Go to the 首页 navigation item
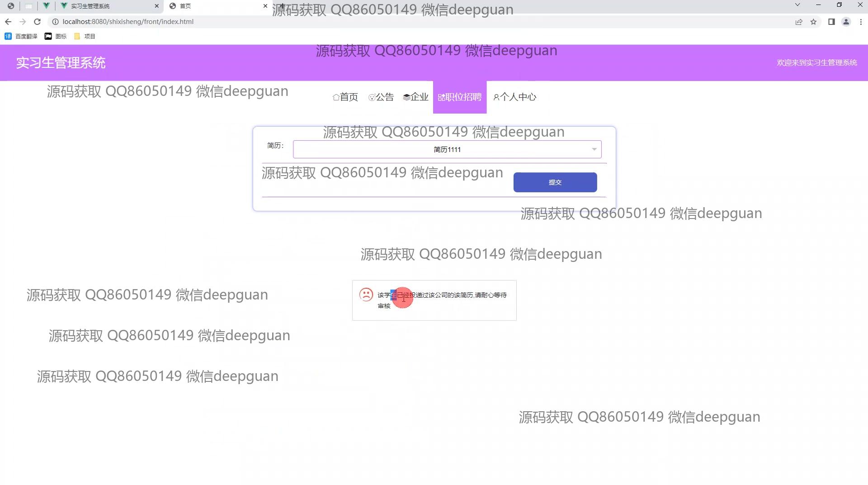The width and height of the screenshot is (868, 485). click(345, 97)
